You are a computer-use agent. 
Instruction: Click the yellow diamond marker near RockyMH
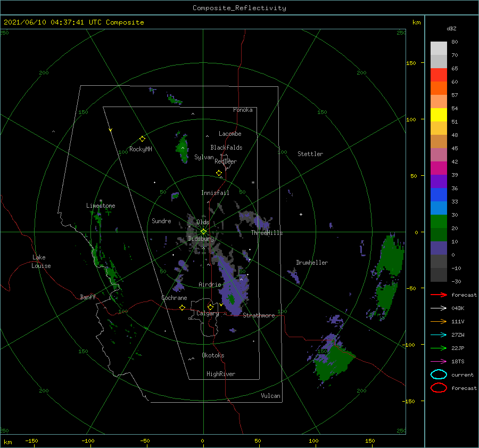(x=142, y=139)
